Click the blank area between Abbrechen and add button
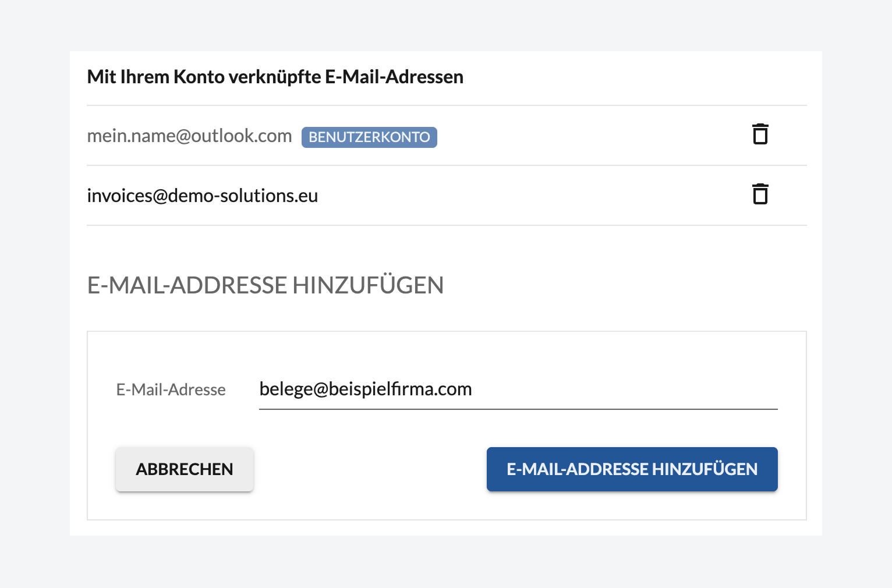 point(370,469)
